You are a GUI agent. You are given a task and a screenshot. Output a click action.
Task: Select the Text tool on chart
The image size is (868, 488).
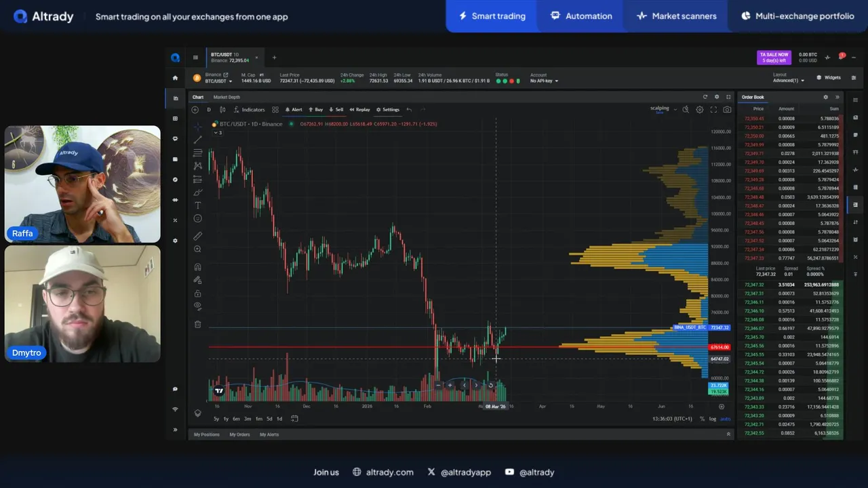[x=197, y=205]
